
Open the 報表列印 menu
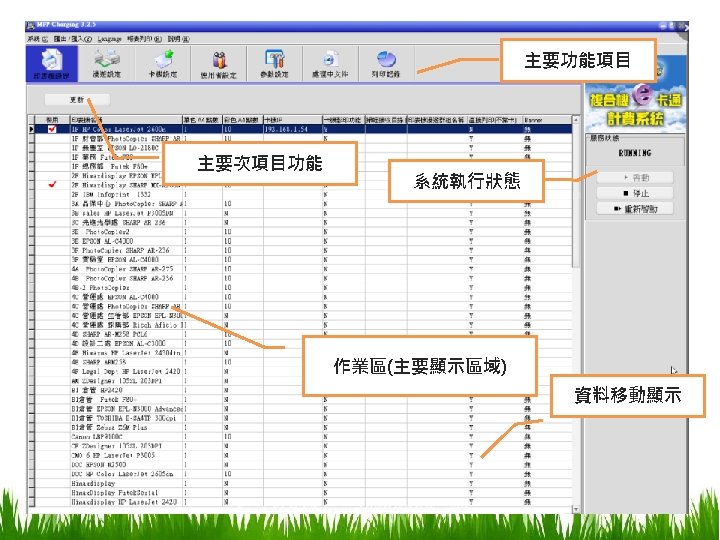[144, 39]
